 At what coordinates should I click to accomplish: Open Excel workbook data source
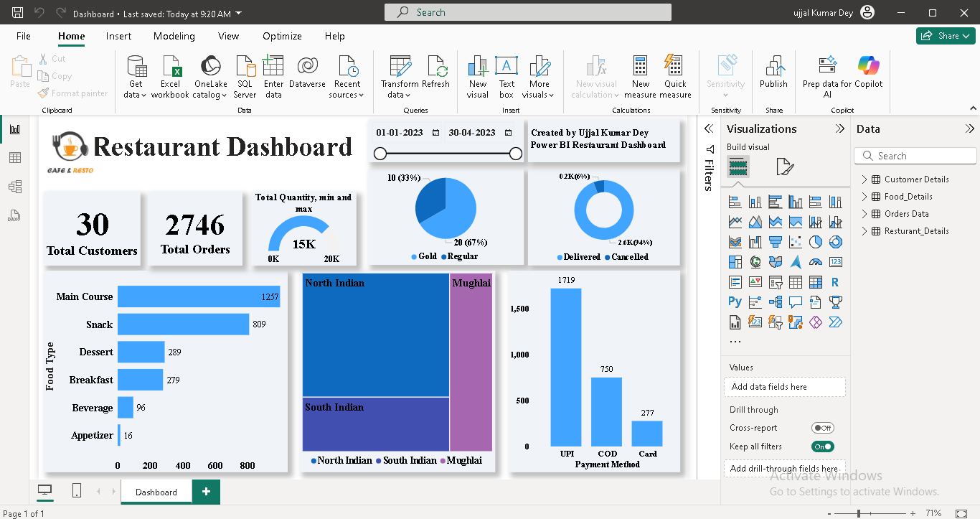pos(171,67)
